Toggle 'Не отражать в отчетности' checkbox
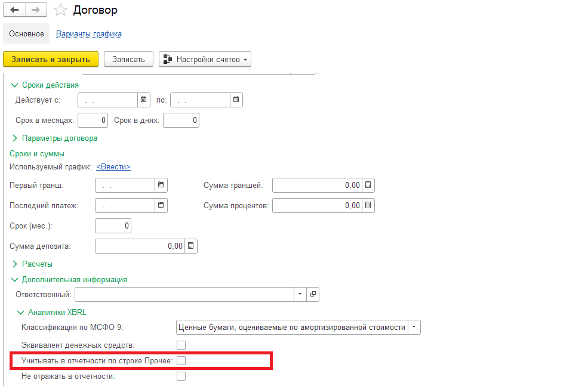 (x=181, y=376)
